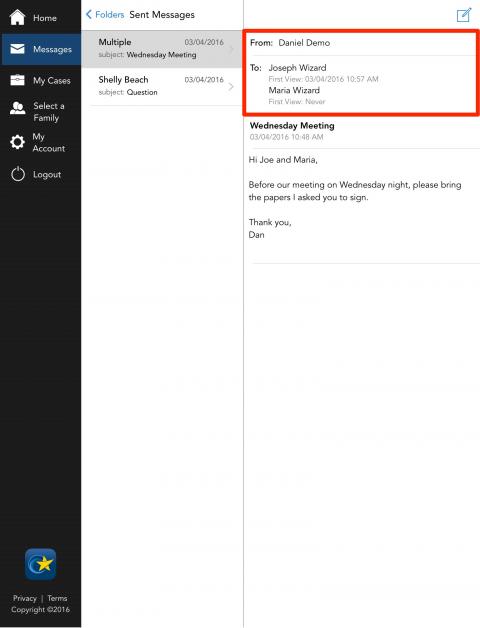Expand chevron on the Shelly Beach message row
Image resolution: width=480 pixels, height=628 pixels.
tap(231, 87)
